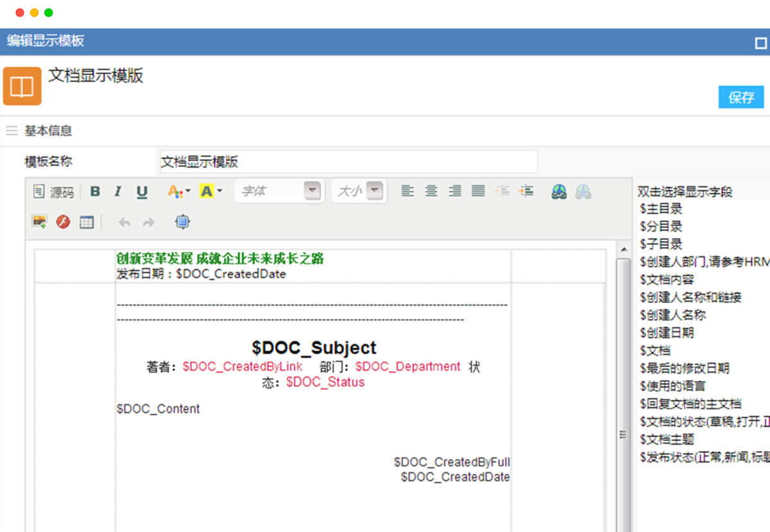Viewport: 770px width, 532px height.
Task: Select the $创建人名称 field
Action: coord(672,315)
